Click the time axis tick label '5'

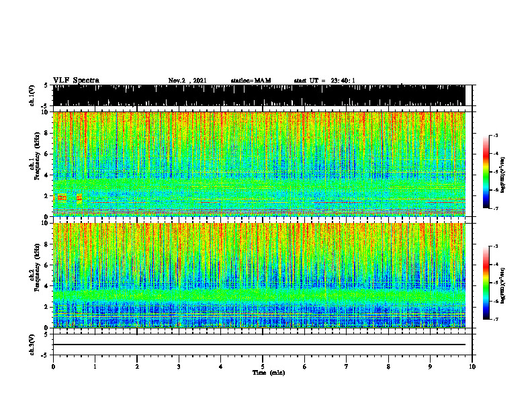point(263,367)
